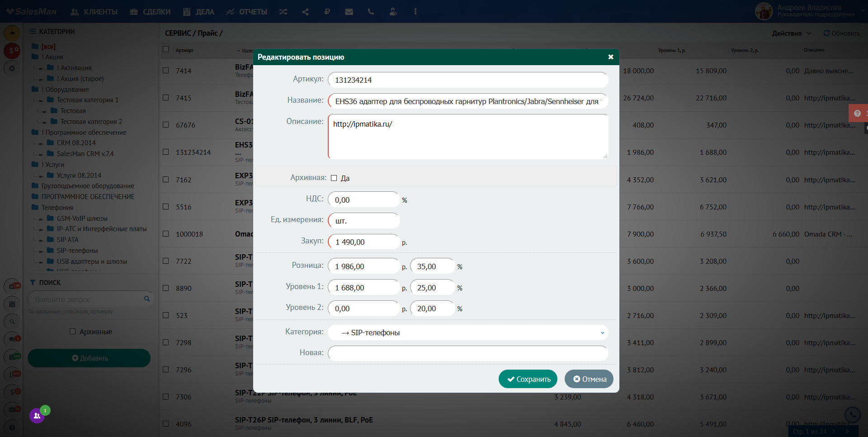This screenshot has width=868, height=437.
Task: Enable the Архивные checkbox in search panel
Action: (72, 332)
